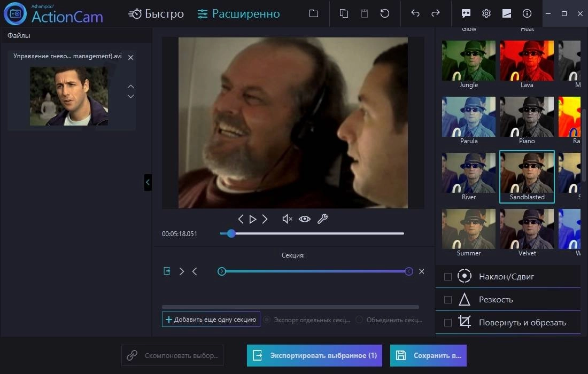This screenshot has width=588, height=374.
Task: Move file up in list
Action: 130,87
